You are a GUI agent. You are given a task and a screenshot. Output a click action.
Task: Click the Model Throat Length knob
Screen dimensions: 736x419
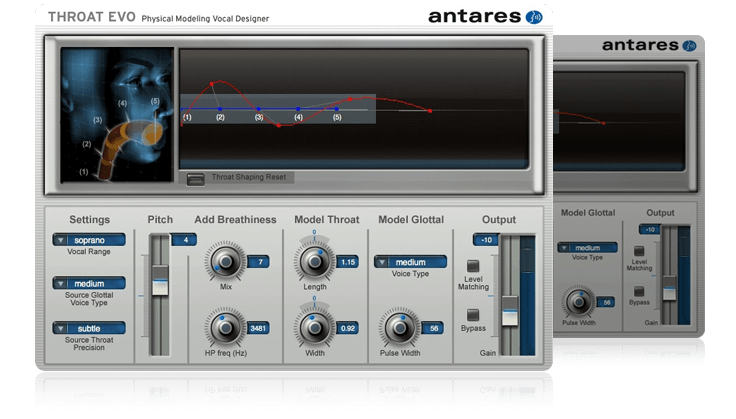coord(314,262)
